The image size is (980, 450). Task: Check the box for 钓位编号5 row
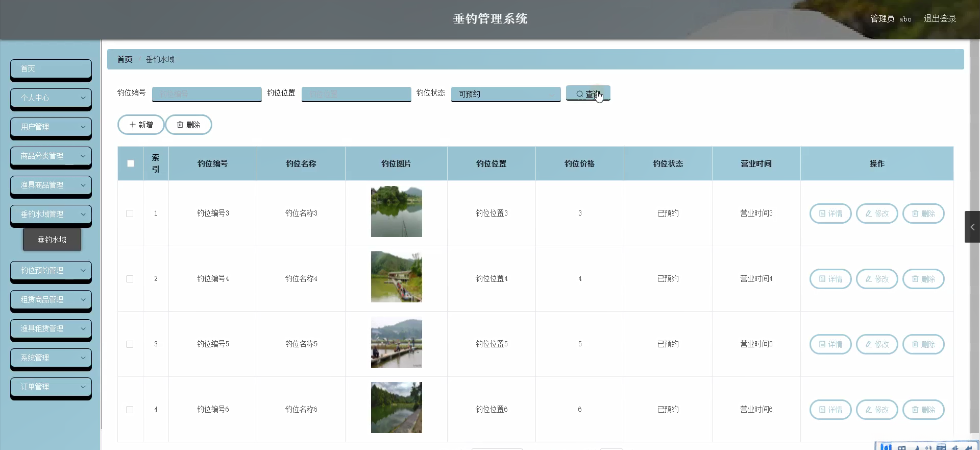coord(130,344)
